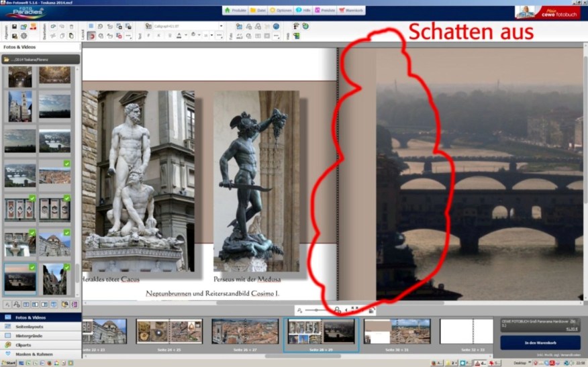Open the more text options ellipsis
The width and height of the screenshot is (588, 367).
point(219,36)
